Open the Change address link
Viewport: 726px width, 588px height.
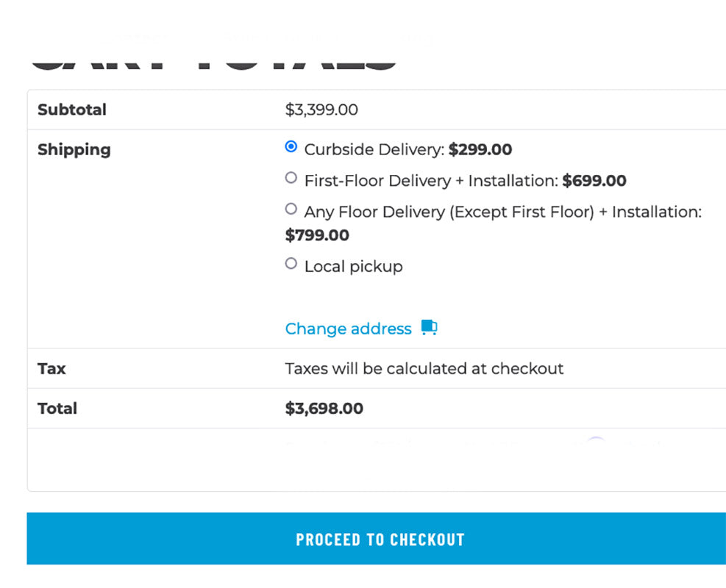pyautogui.click(x=348, y=329)
